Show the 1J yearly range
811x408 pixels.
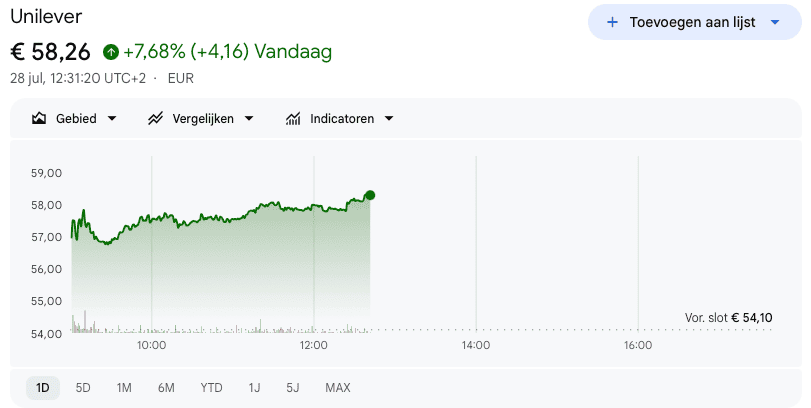[254, 387]
